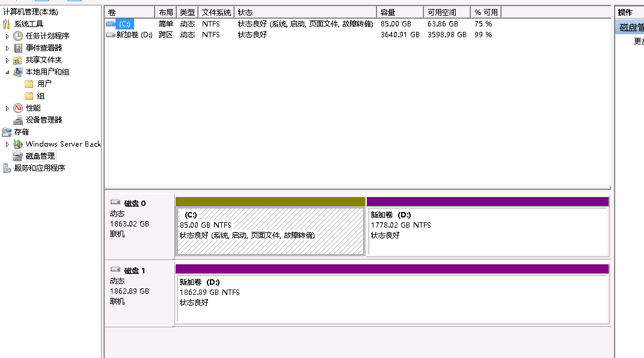644x358 pixels.
Task: Select 服务和应用程序 tree item
Action: [40, 168]
